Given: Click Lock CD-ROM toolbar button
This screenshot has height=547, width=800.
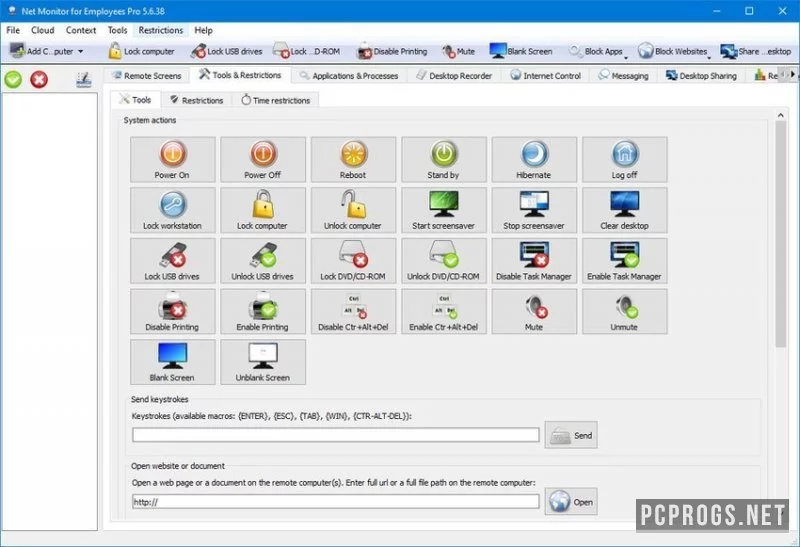Looking at the screenshot, I should click(x=307, y=51).
